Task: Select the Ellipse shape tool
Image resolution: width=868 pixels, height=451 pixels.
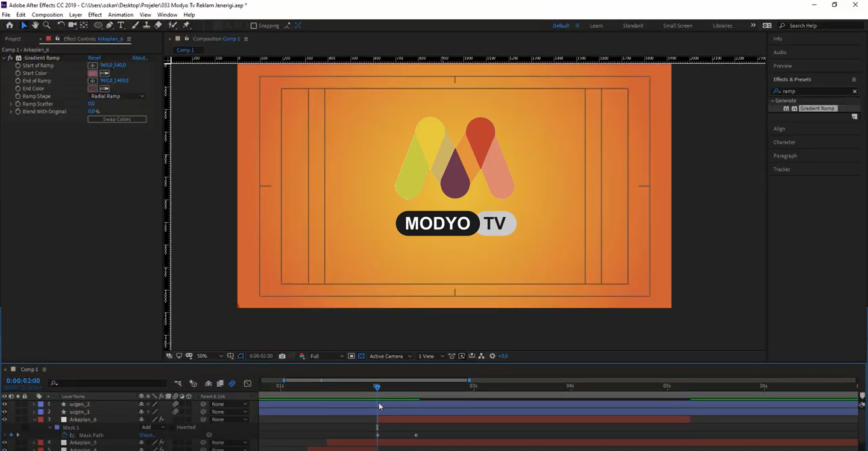Action: pos(98,25)
